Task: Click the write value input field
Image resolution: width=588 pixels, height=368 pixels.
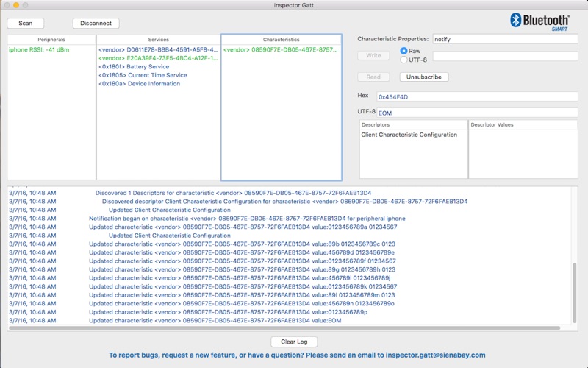Action: (505, 56)
